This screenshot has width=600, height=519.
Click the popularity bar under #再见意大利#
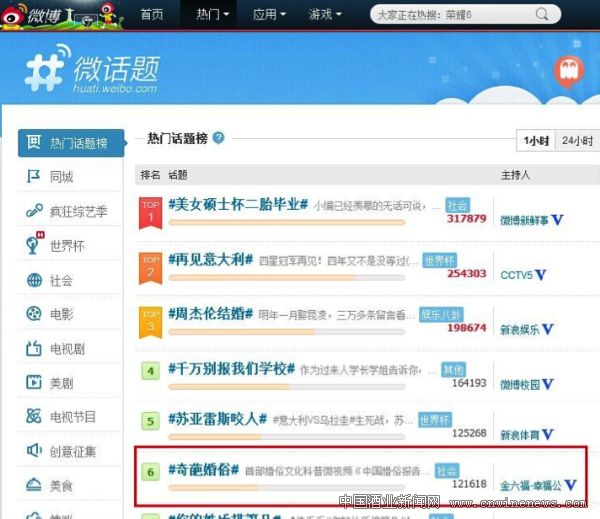tap(287, 277)
